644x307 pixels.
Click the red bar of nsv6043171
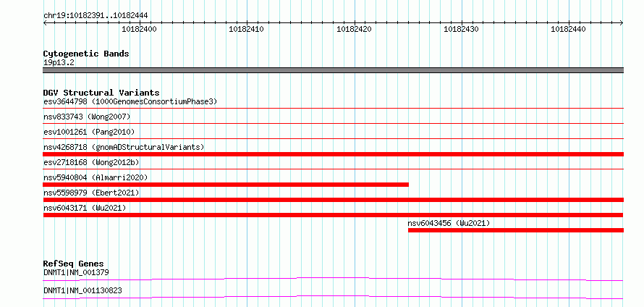333,215
